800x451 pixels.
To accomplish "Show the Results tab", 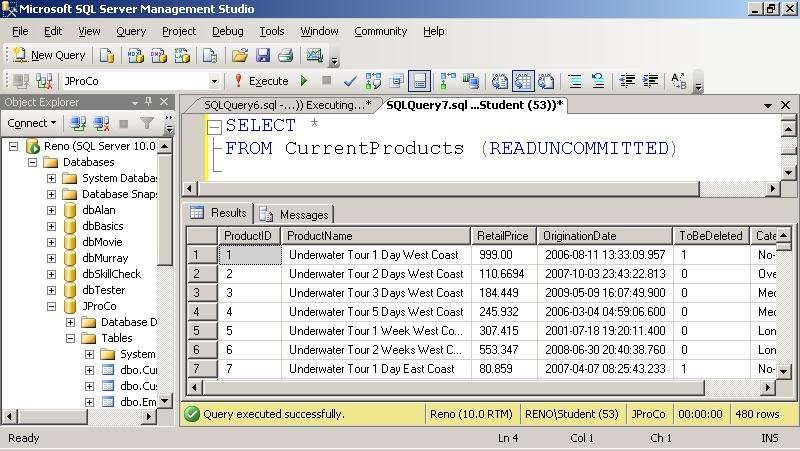I will click(x=218, y=213).
